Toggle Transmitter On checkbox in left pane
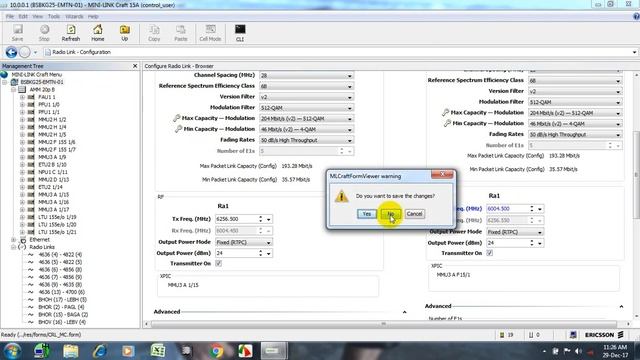The image size is (640, 360). [x=218, y=264]
